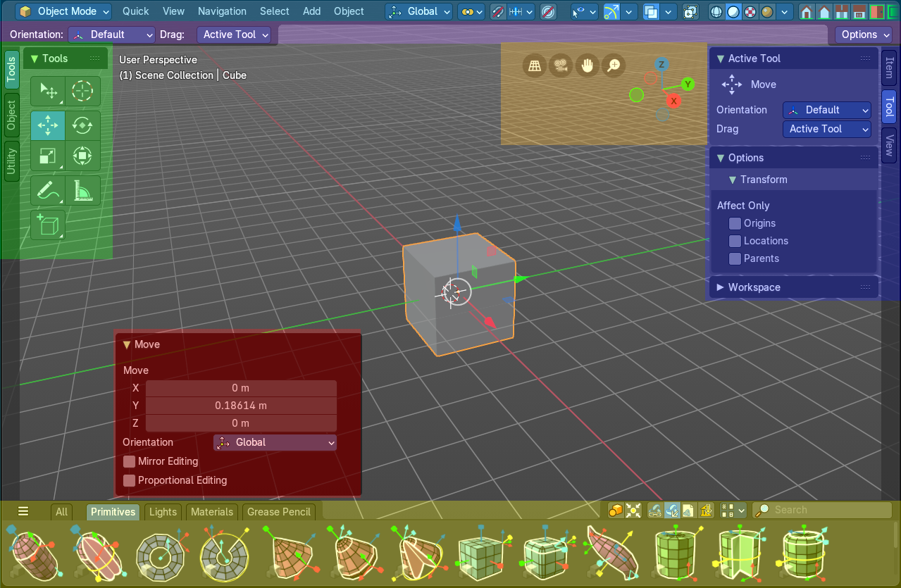This screenshot has height=588, width=901.
Task: Tick the Proportional Editing checkbox
Action: click(x=130, y=480)
